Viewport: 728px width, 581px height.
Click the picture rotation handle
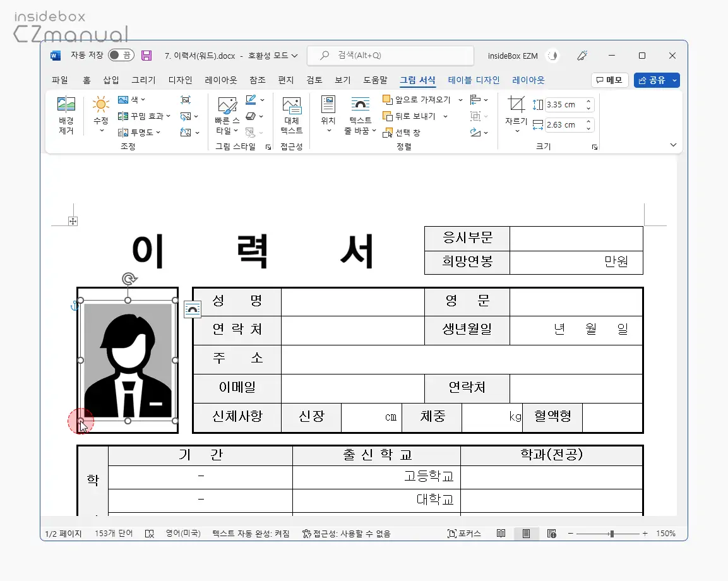pos(129,279)
